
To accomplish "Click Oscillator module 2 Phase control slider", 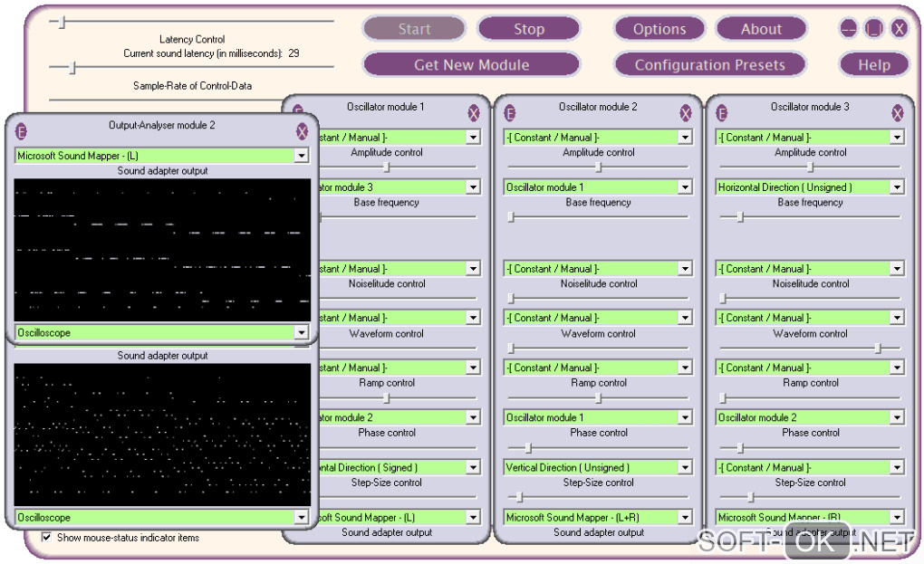I will click(528, 448).
